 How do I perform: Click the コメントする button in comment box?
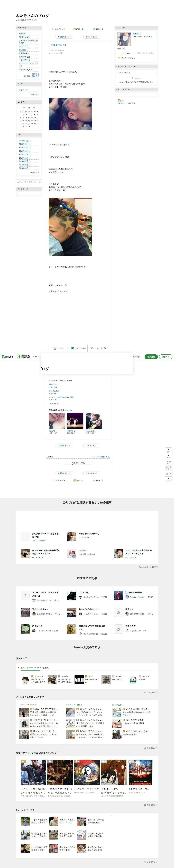[x=78, y=463]
